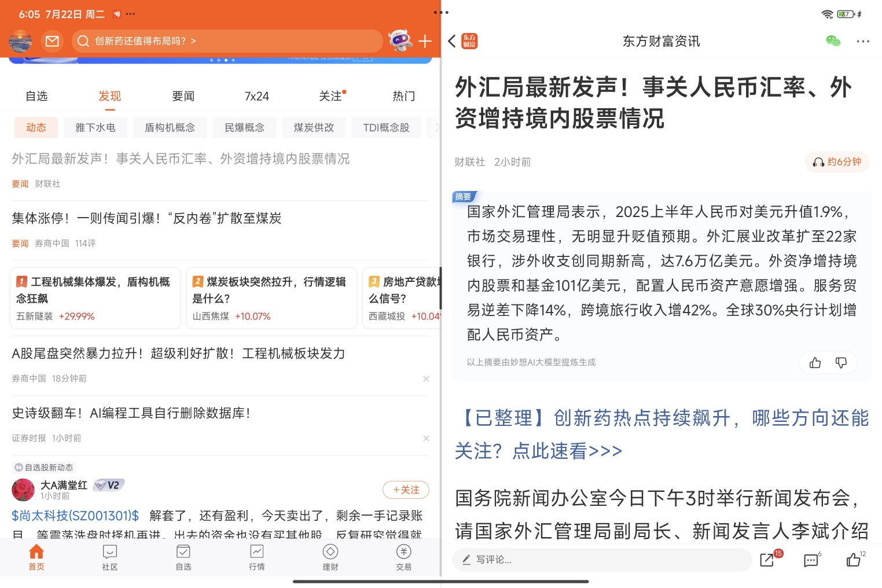The image size is (882, 588).
Task: Select the 民爆概念 topic chip
Action: [245, 127]
